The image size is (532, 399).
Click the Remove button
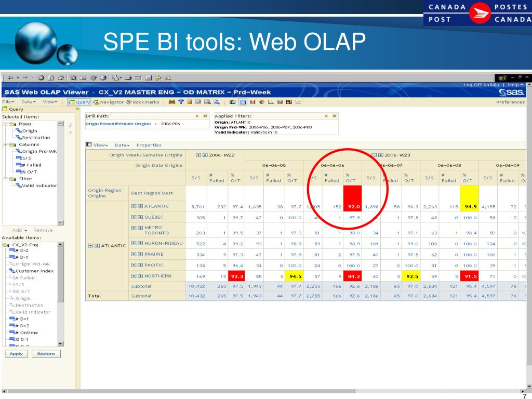tap(43, 230)
